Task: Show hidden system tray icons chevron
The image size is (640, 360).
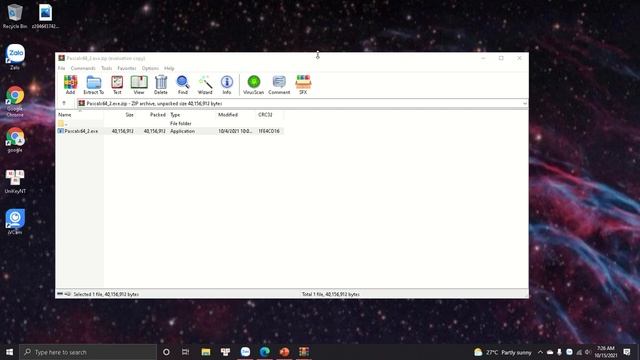Action: pos(540,352)
